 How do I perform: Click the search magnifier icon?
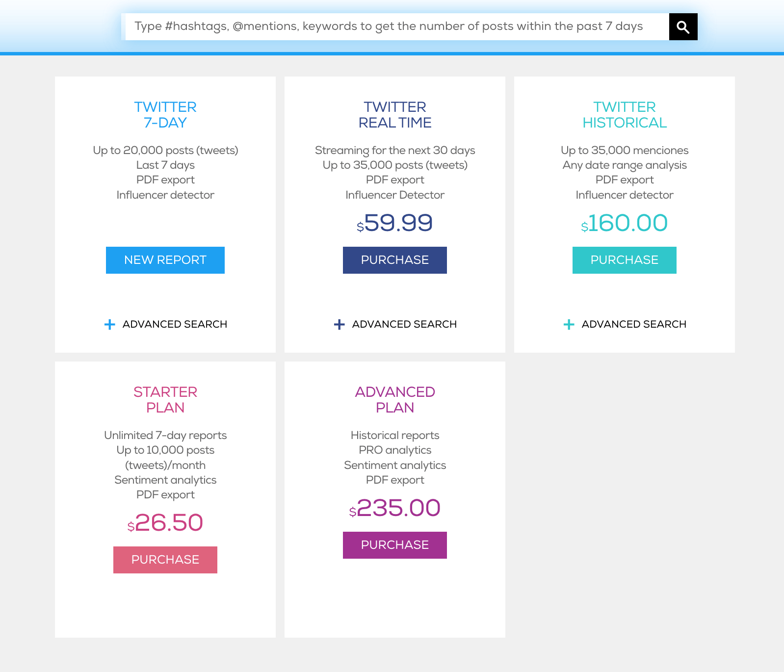[683, 27]
